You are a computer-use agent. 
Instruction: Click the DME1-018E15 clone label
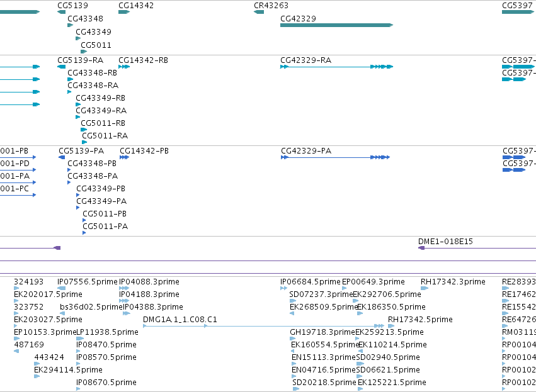pyautogui.click(x=445, y=242)
